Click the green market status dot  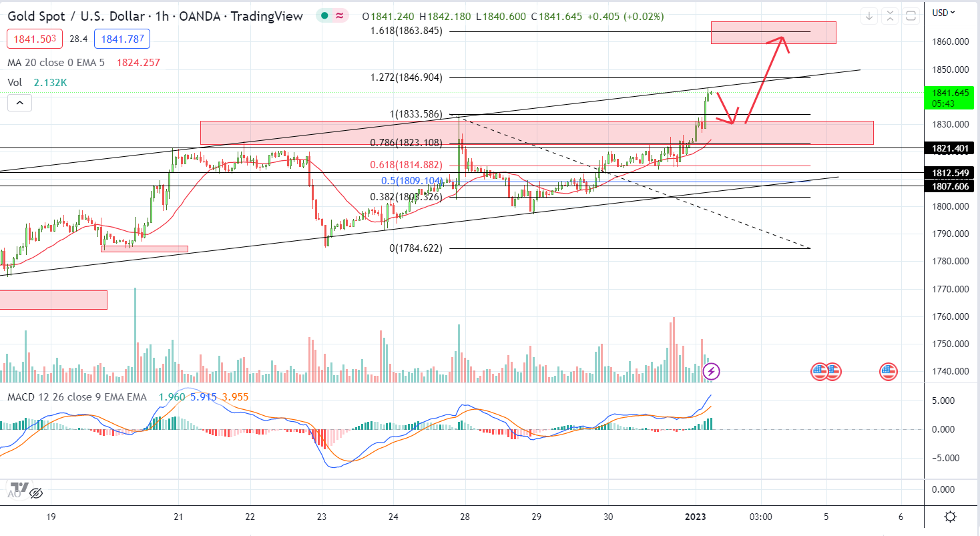[x=324, y=16]
